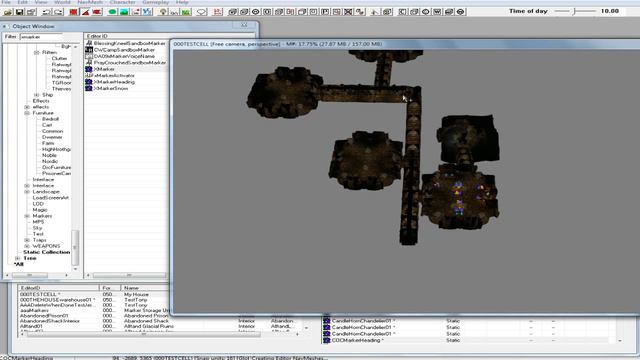Collapse the Furniture tree node
The image size is (640, 360).
(x=27, y=113)
